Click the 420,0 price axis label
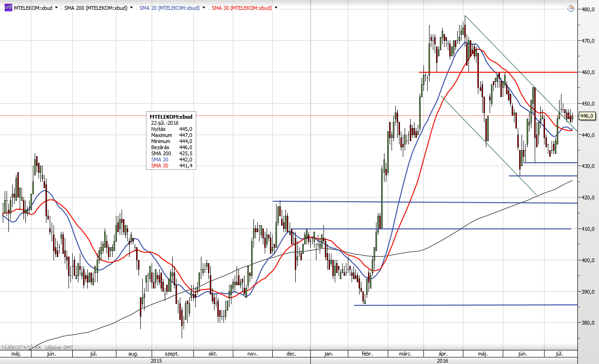The height and width of the screenshot is (364, 599). pyautogui.click(x=588, y=197)
